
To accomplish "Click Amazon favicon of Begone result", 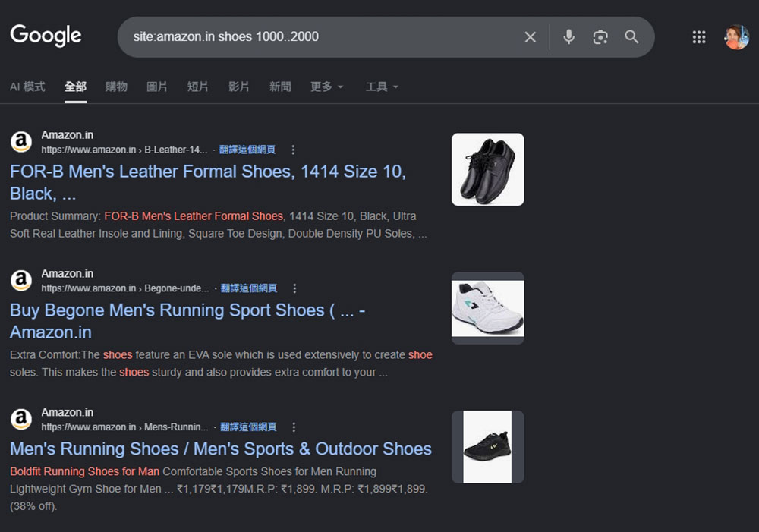I will (21, 280).
